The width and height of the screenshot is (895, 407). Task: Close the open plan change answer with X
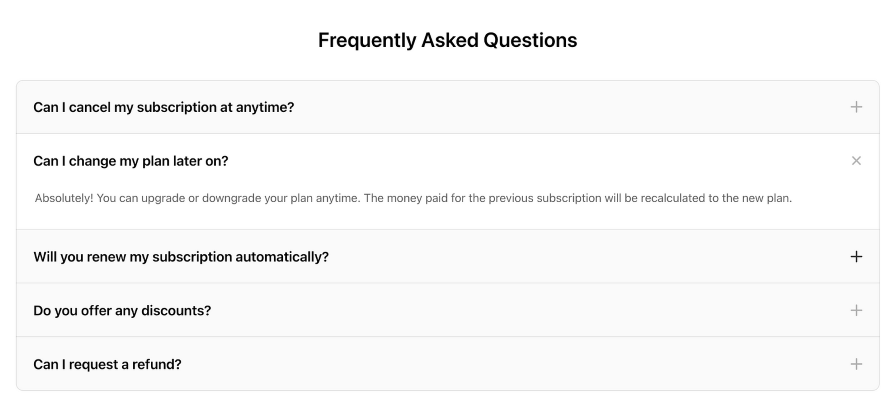click(x=856, y=161)
